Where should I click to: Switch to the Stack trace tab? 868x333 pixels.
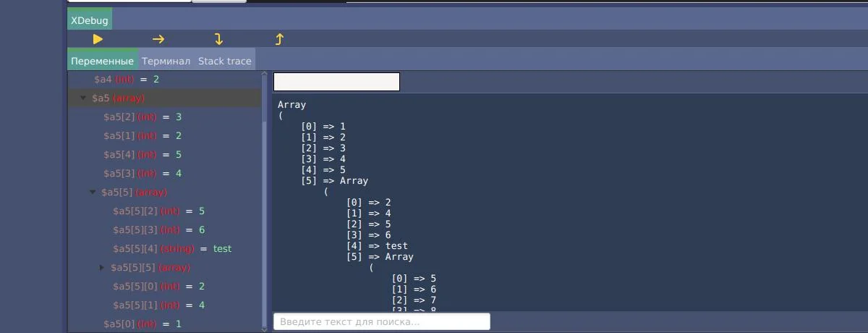[x=225, y=61]
